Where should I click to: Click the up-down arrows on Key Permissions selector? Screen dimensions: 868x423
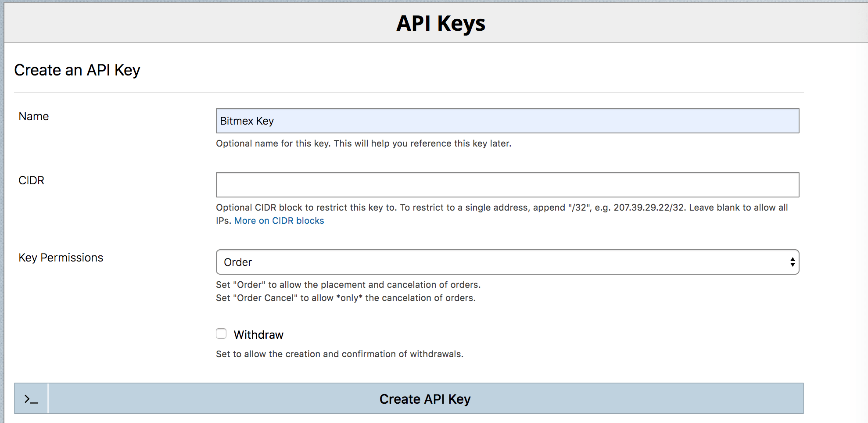pyautogui.click(x=792, y=262)
